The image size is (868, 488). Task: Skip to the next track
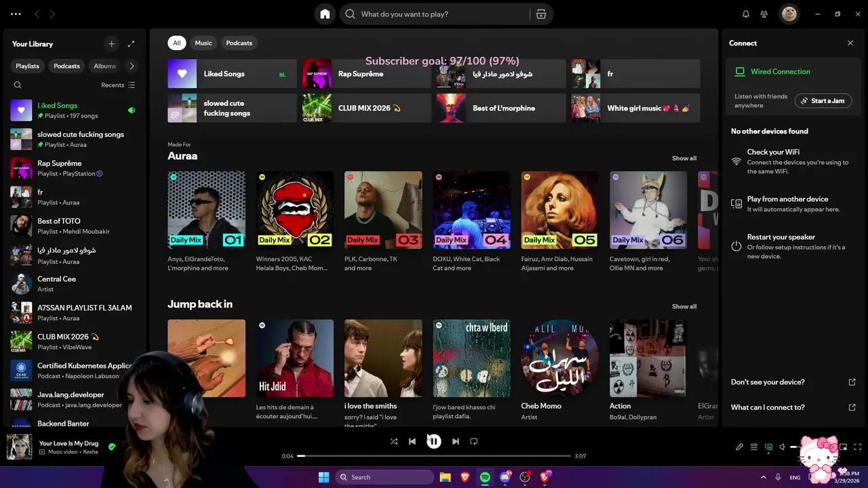(456, 441)
